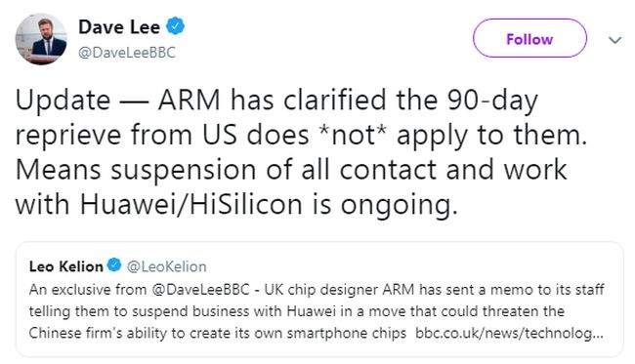Click the emphasized *not* word in tweet
The height and width of the screenshot is (364, 635).
(x=352, y=135)
